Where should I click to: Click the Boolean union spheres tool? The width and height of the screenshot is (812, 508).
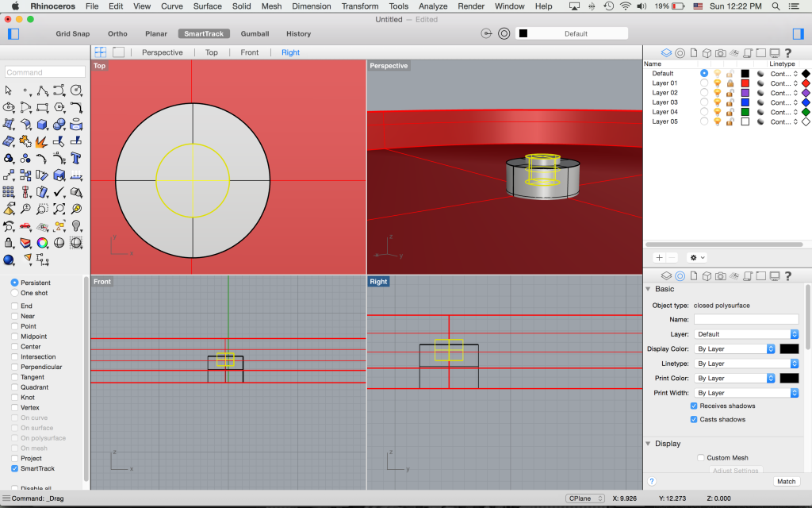click(59, 125)
